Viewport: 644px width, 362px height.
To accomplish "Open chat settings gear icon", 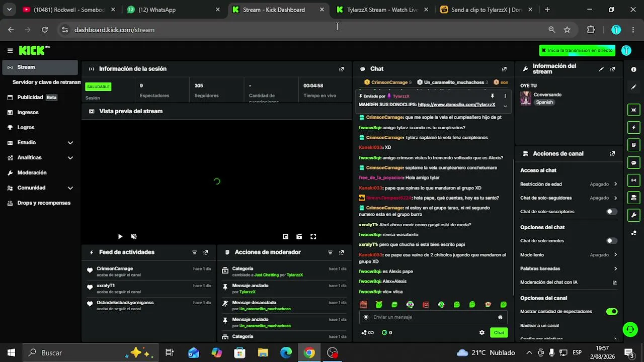I will [x=482, y=332].
